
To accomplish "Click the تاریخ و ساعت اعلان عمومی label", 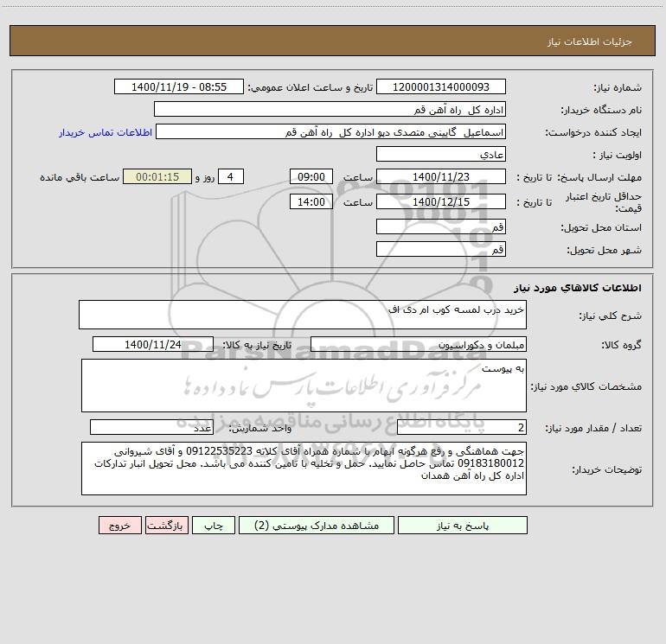I will [x=311, y=87].
